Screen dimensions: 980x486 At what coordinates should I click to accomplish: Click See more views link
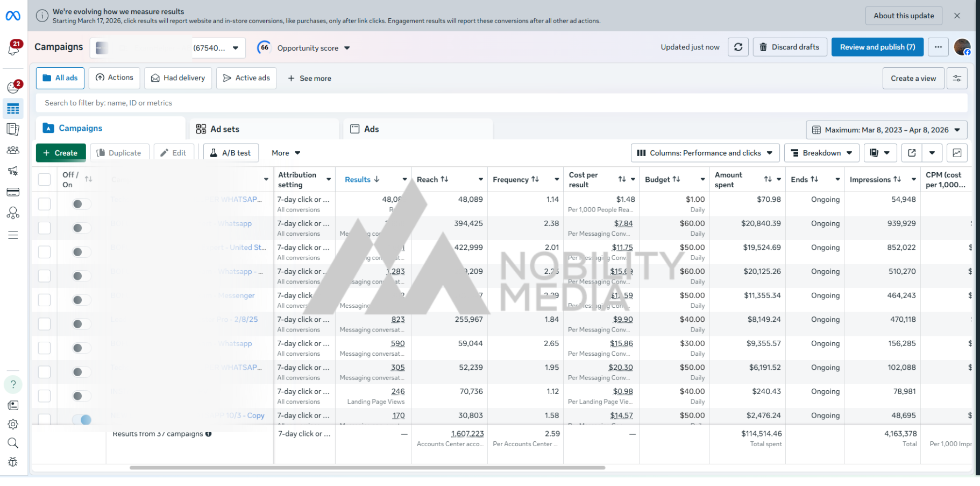coord(309,79)
